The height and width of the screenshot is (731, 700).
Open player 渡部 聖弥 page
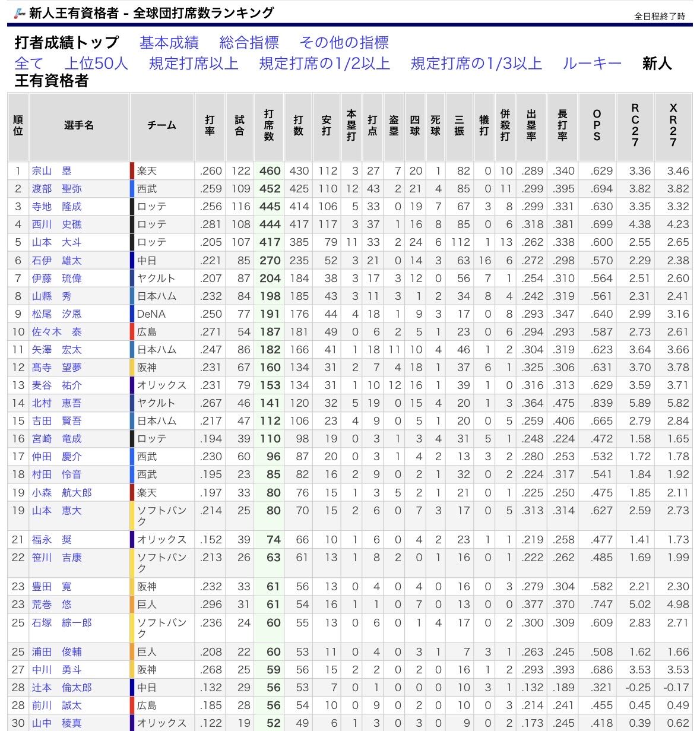[x=57, y=189]
